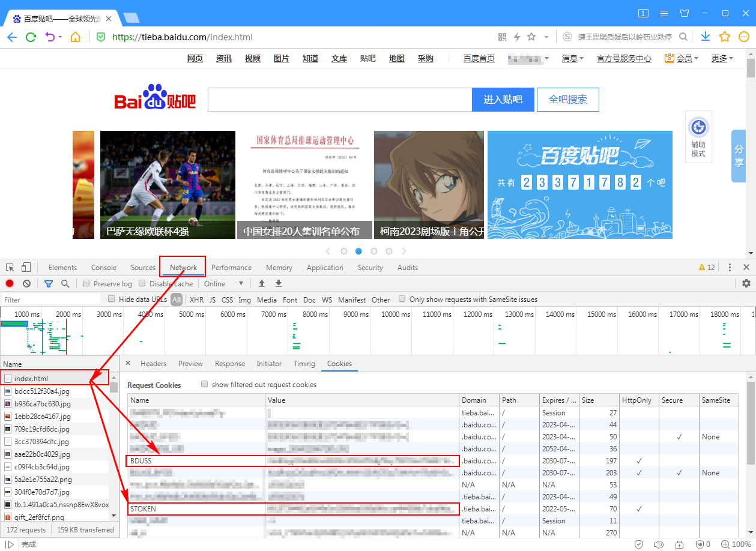The width and height of the screenshot is (756, 551).
Task: Go back using browser back arrow
Action: 12,37
